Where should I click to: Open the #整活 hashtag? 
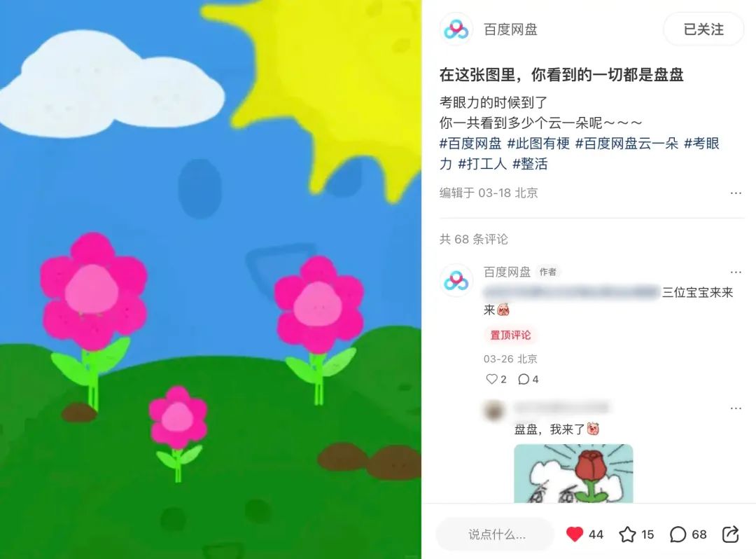point(530,164)
